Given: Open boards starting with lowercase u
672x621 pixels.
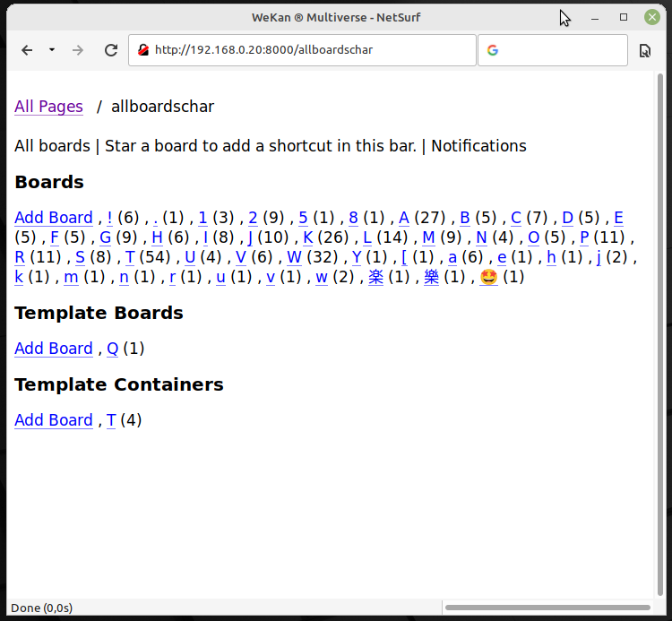Looking at the screenshot, I should (220, 277).
